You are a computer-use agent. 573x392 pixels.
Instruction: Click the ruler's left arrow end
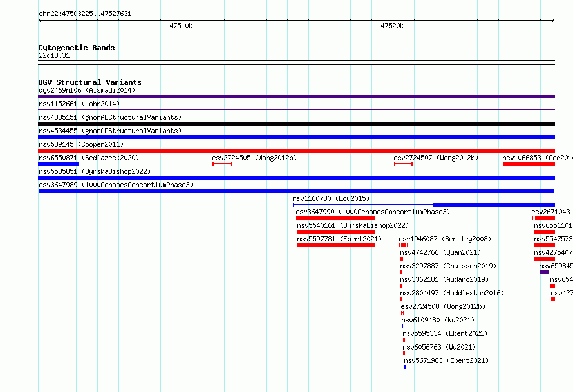tap(40, 20)
